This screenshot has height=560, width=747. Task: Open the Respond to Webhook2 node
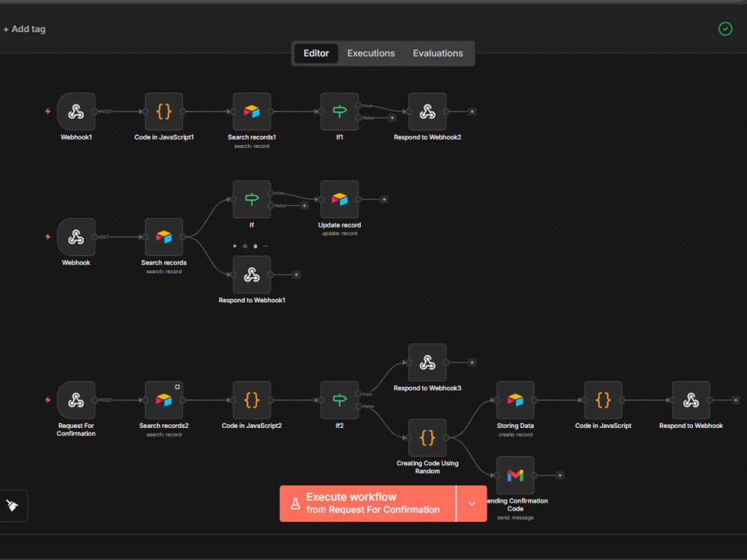[x=427, y=111]
